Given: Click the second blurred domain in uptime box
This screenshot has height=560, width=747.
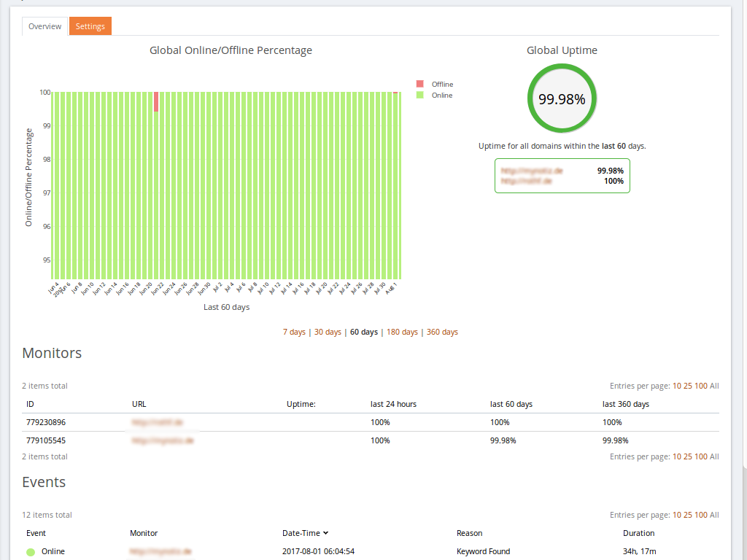Looking at the screenshot, I should pos(527,181).
